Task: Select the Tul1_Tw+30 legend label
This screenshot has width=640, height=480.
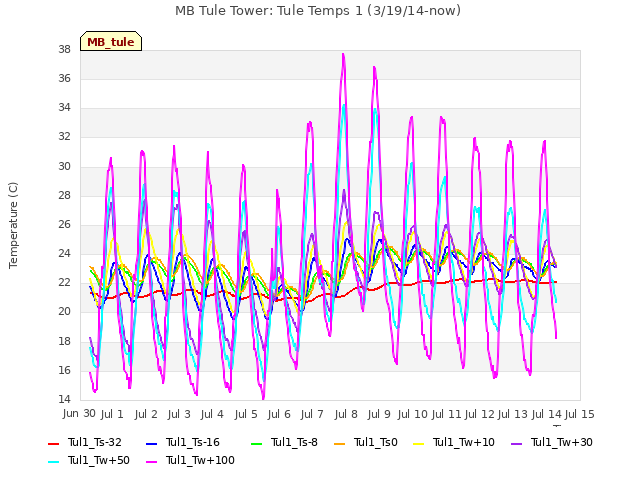Action: pos(562,442)
